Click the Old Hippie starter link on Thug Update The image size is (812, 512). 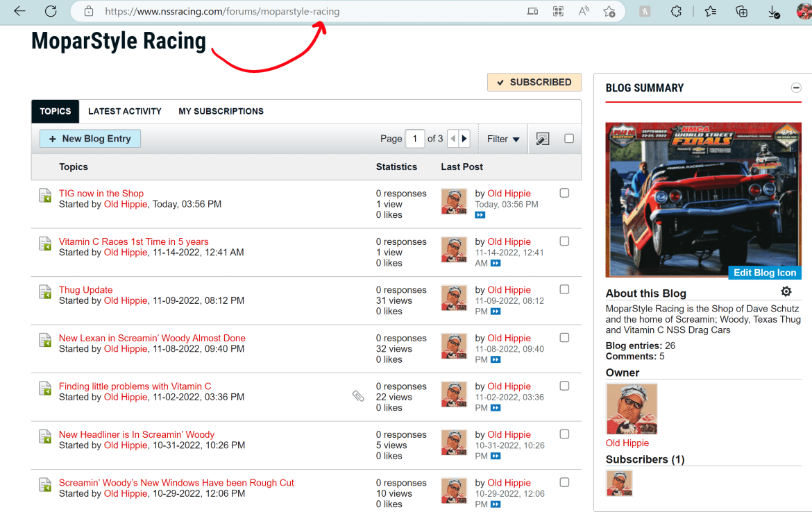pyautogui.click(x=126, y=300)
